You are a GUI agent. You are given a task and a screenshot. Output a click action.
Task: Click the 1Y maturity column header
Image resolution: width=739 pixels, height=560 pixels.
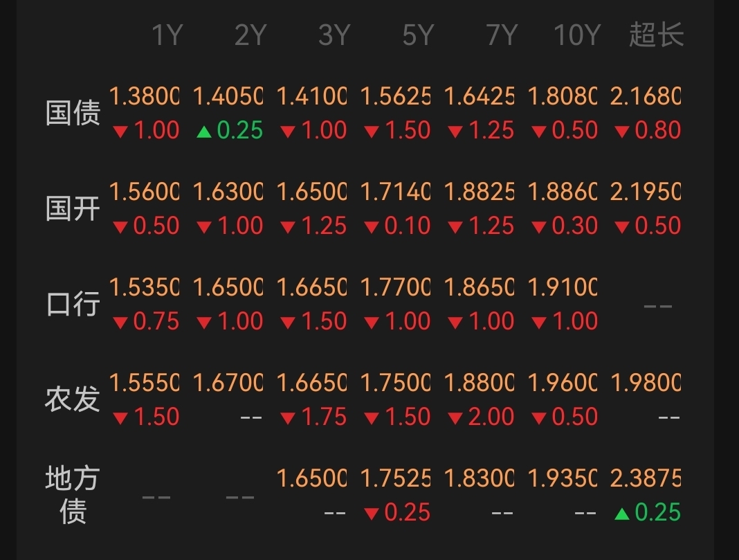click(x=166, y=35)
